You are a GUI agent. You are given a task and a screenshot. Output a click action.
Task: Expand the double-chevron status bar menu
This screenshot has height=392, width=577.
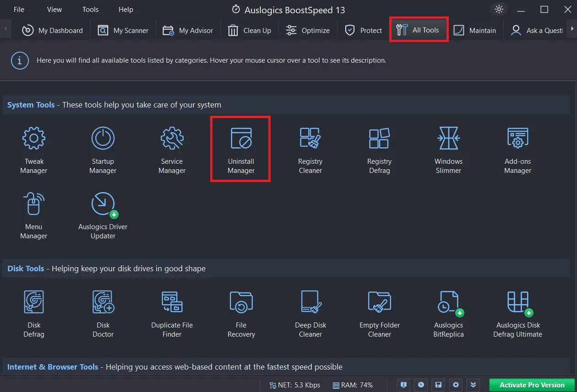[474, 385]
